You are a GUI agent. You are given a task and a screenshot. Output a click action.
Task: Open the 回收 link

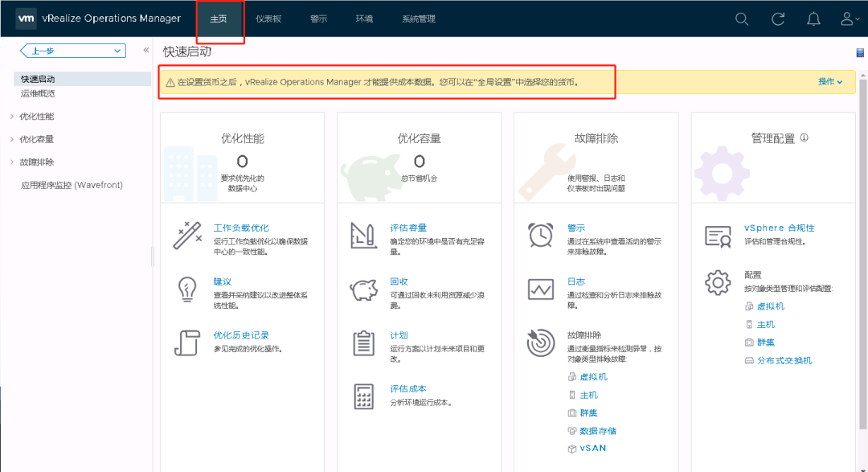(x=399, y=281)
